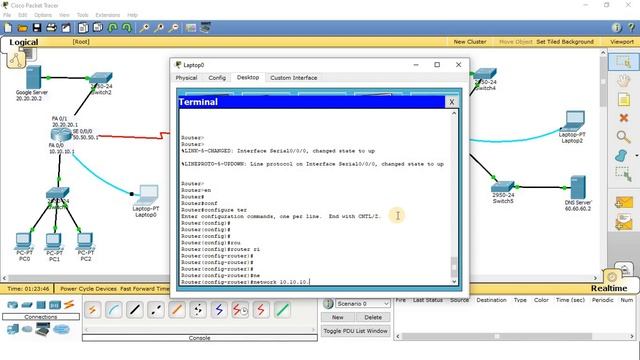The image size is (640, 360).
Task: Open the Tools menu
Action: coord(82,15)
